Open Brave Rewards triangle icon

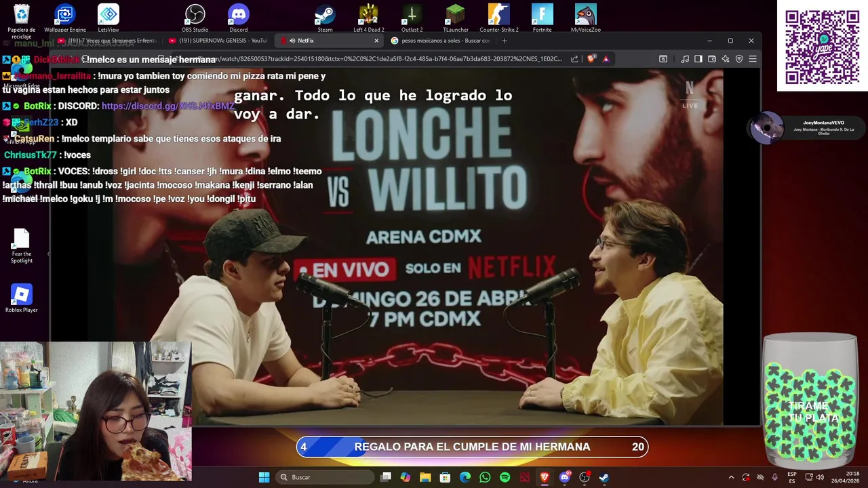point(606,59)
